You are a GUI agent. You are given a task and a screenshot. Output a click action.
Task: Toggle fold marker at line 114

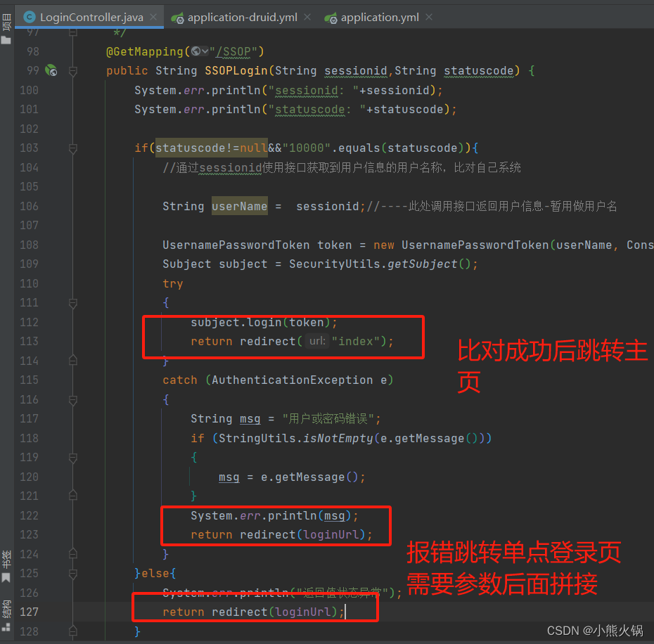tap(73, 361)
